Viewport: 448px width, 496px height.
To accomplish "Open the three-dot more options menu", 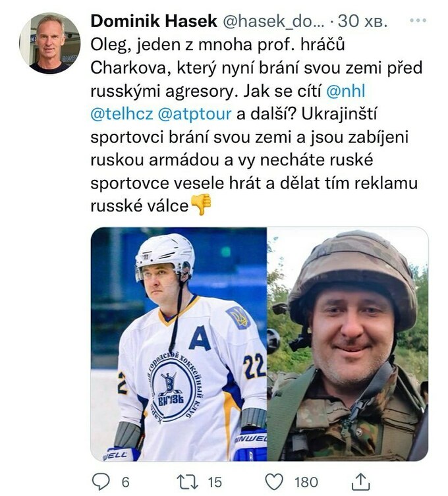I will (x=418, y=20).
